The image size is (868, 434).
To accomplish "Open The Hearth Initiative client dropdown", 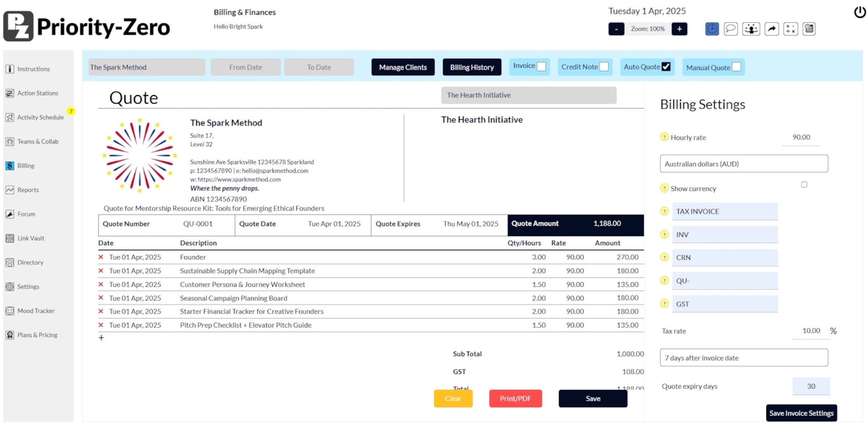I will (528, 95).
